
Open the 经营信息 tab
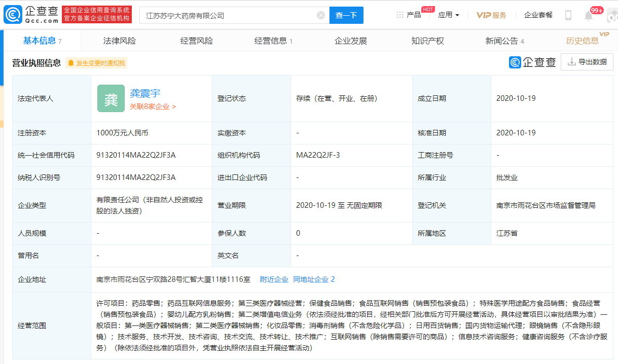[274, 41]
